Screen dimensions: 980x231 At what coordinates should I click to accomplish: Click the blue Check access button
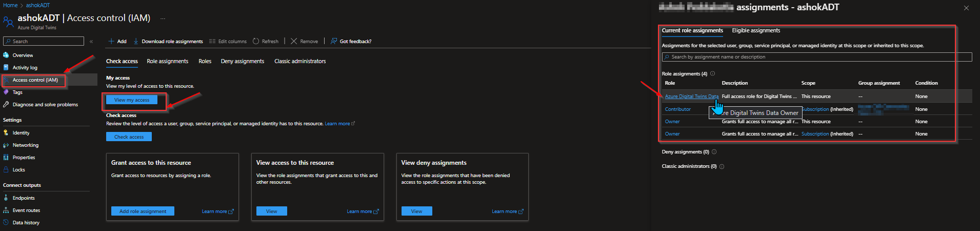(129, 137)
